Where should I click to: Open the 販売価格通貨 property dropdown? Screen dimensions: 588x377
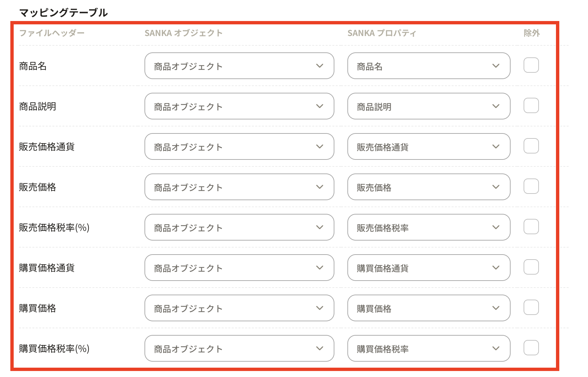[x=428, y=146]
